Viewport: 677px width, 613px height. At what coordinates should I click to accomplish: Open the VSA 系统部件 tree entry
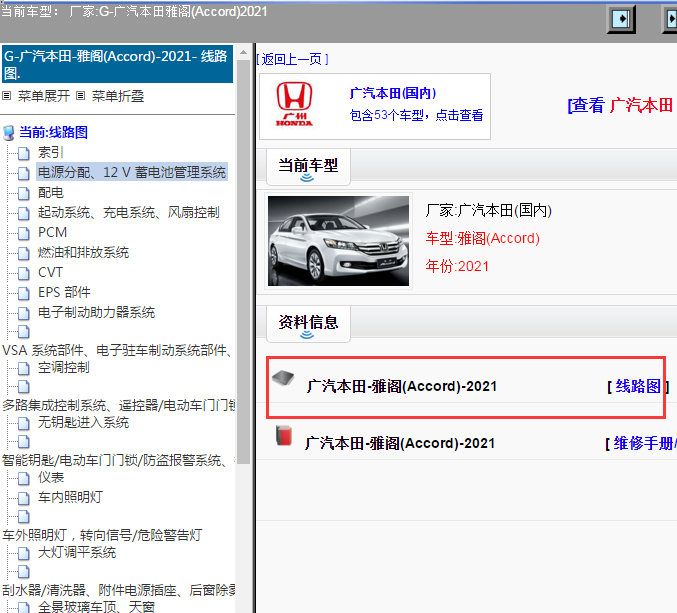pos(117,350)
